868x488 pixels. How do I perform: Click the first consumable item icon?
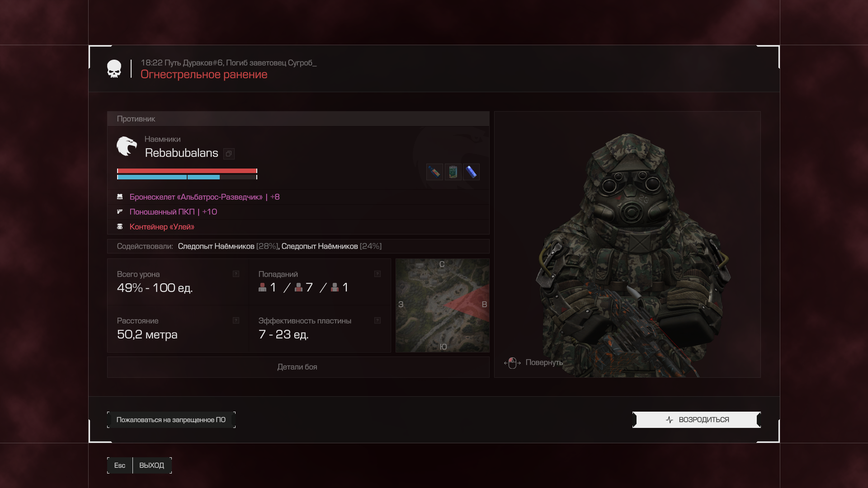point(434,172)
